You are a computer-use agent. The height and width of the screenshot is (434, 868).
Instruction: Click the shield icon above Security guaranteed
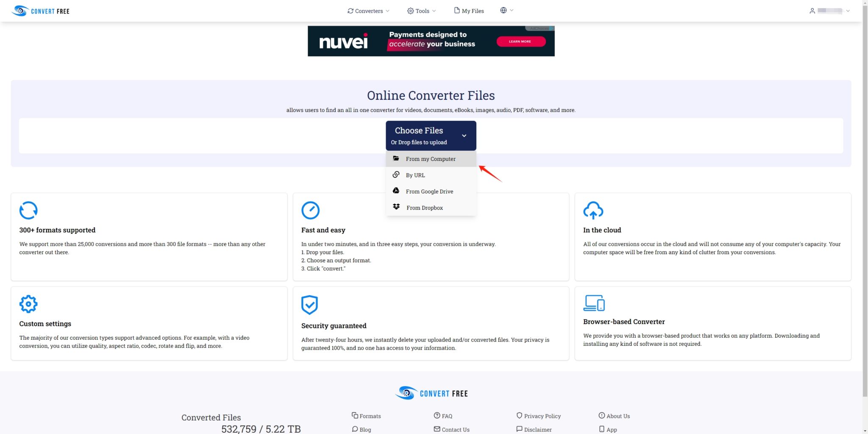click(x=310, y=305)
